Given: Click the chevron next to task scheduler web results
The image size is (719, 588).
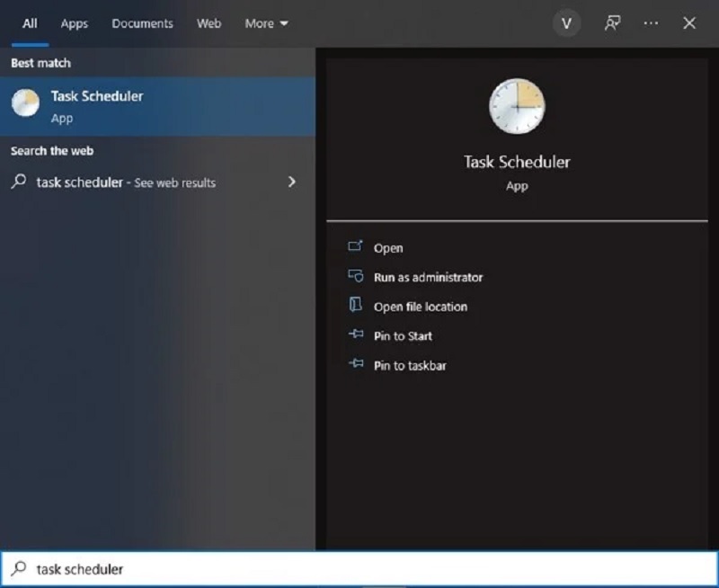Looking at the screenshot, I should (291, 182).
